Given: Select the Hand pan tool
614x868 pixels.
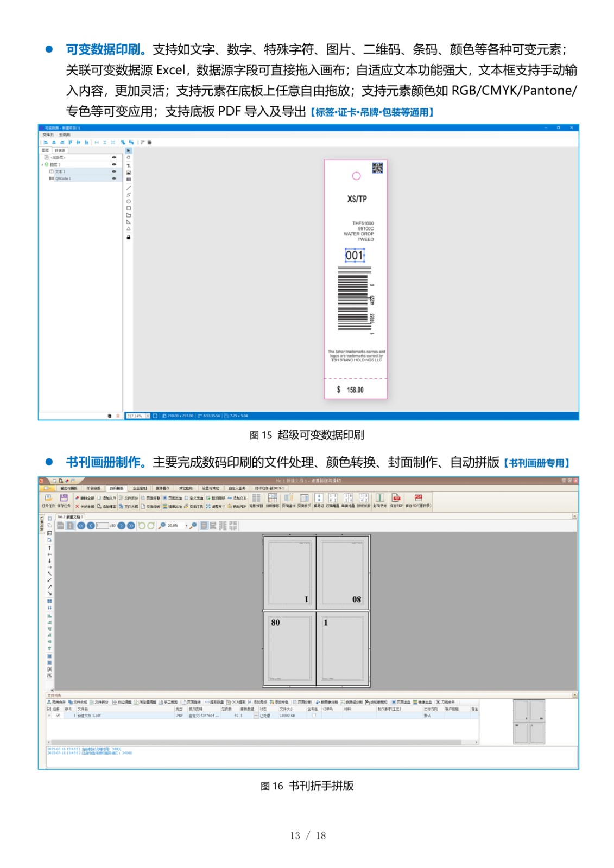Looking at the screenshot, I should [x=129, y=158].
